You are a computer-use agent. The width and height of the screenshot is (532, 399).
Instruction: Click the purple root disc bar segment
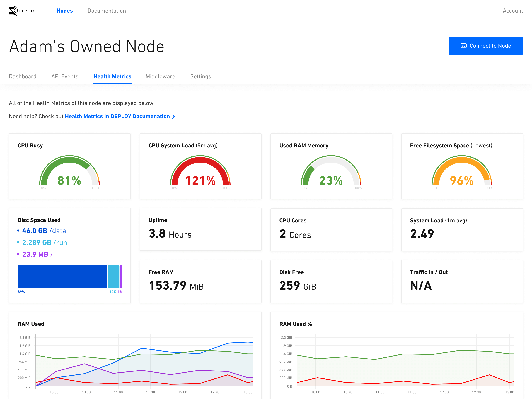tap(121, 277)
